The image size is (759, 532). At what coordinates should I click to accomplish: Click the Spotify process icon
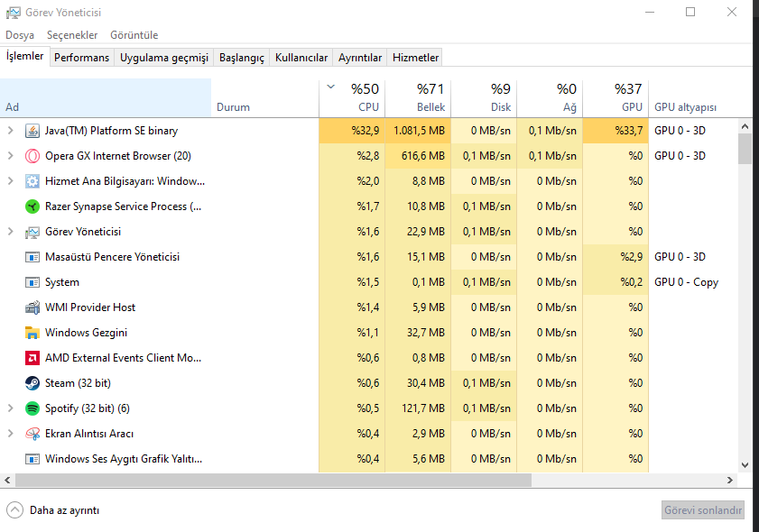pyautogui.click(x=32, y=408)
